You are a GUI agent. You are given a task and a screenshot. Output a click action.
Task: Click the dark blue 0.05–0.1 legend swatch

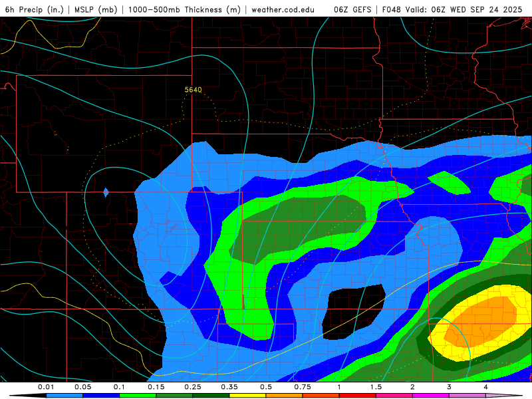pos(101,396)
